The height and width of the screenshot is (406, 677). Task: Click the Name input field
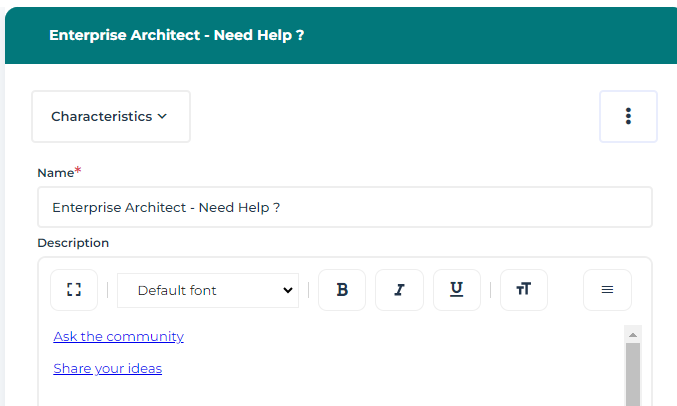point(345,207)
